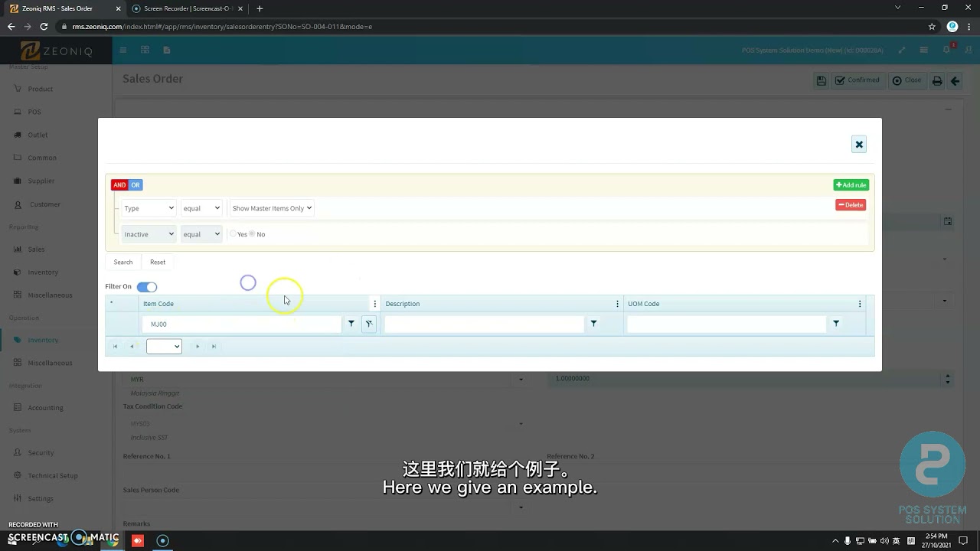Open the equal operator dropdown for Type
This screenshot has height=551, width=980.
point(201,208)
